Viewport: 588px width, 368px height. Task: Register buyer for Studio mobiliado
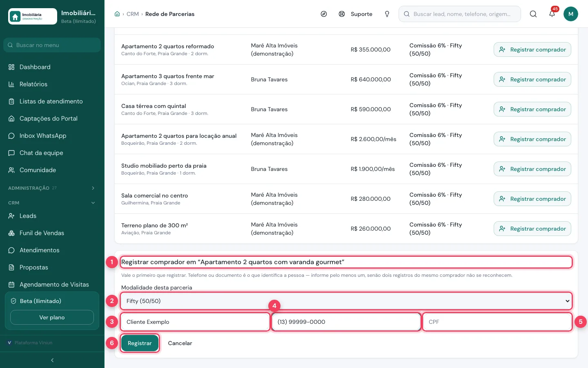tap(532, 169)
